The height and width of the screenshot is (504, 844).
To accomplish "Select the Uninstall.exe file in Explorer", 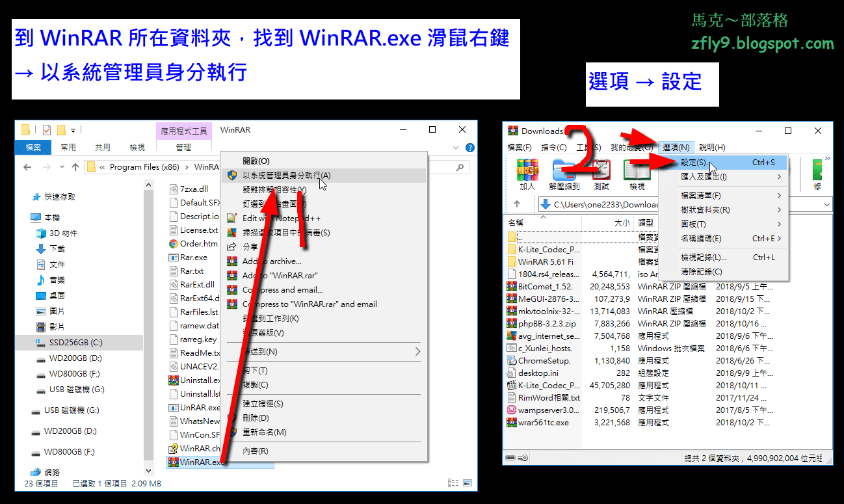I will click(194, 380).
